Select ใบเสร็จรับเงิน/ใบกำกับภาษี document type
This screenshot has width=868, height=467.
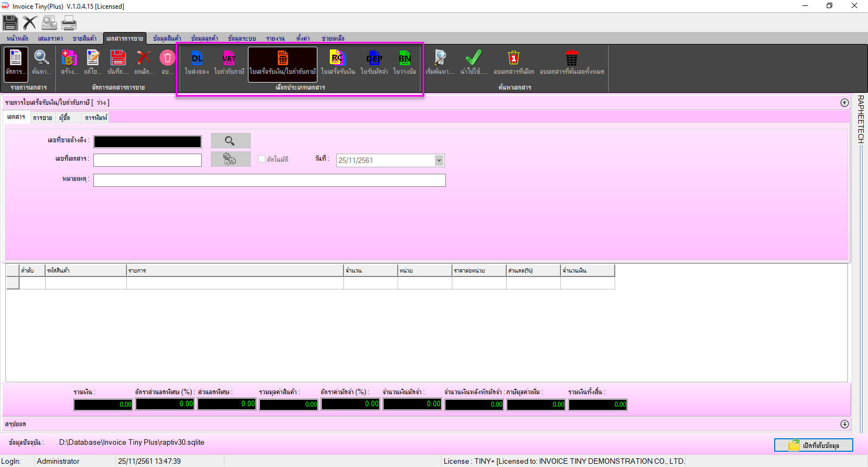(283, 64)
